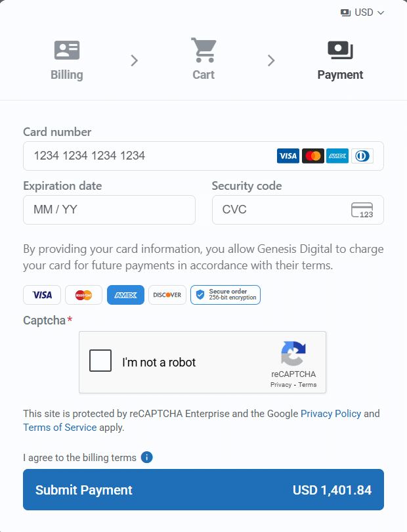
Task: Click the Billing step icon
Action: (66, 50)
